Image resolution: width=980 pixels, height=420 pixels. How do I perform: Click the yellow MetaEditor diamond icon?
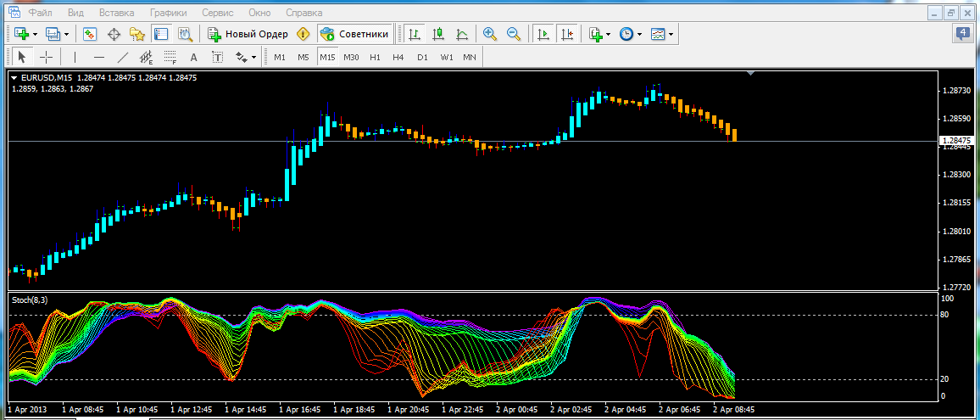coord(303,34)
